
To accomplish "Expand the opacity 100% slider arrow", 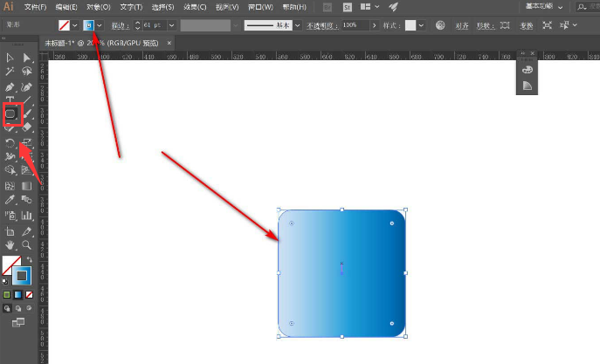I will [374, 25].
